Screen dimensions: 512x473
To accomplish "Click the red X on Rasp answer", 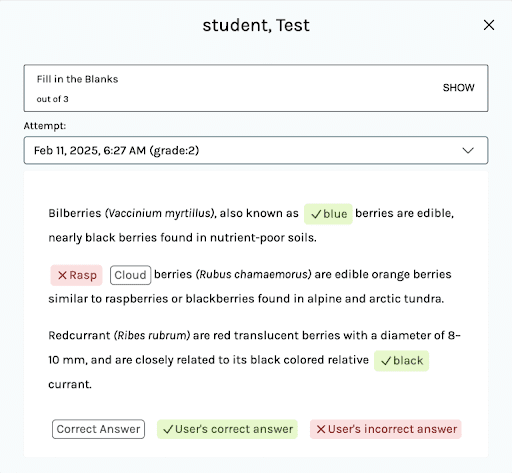I will point(62,275).
